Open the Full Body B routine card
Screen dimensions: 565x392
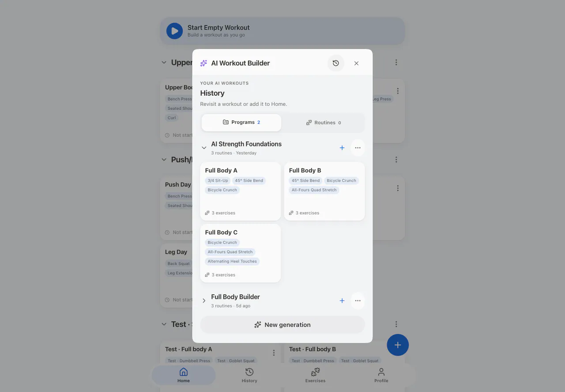[324, 191]
